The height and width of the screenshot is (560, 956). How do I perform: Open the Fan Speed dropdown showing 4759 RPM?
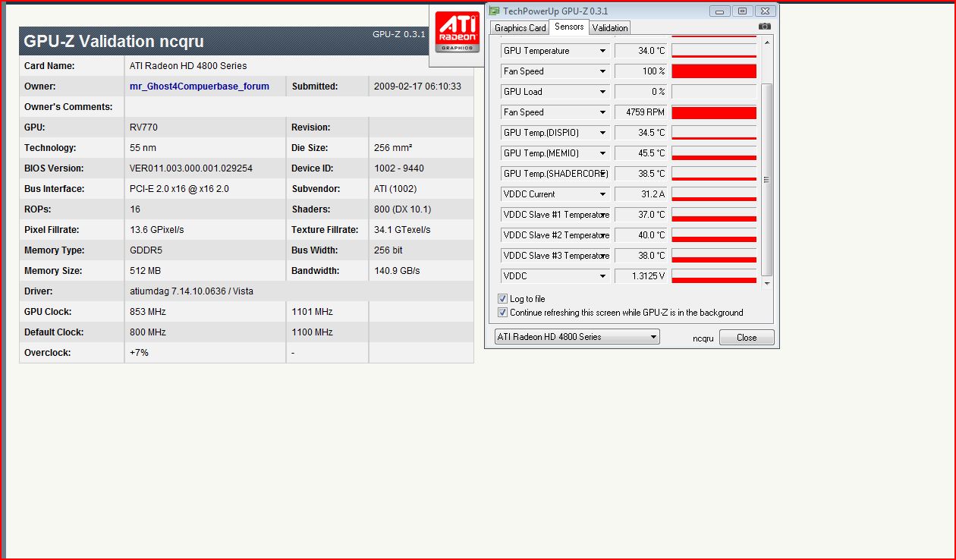click(602, 112)
